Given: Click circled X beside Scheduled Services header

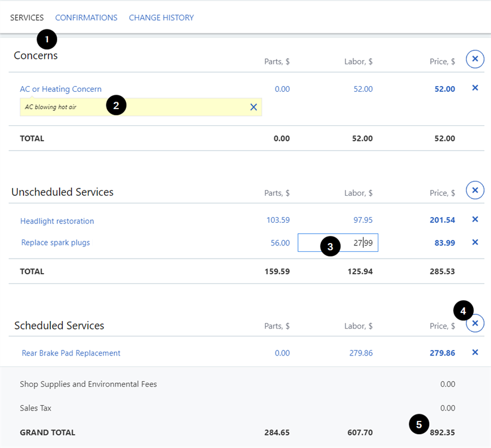Looking at the screenshot, I should tap(475, 323).
